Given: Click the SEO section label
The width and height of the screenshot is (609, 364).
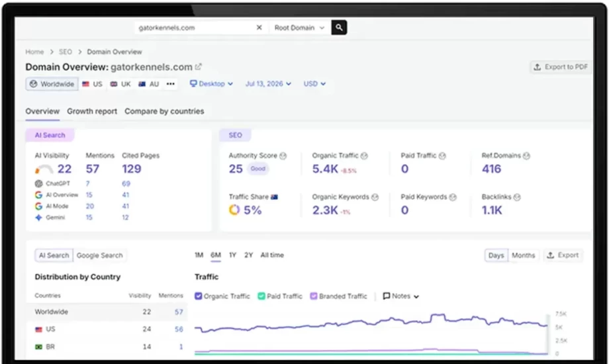Looking at the screenshot, I should (235, 135).
